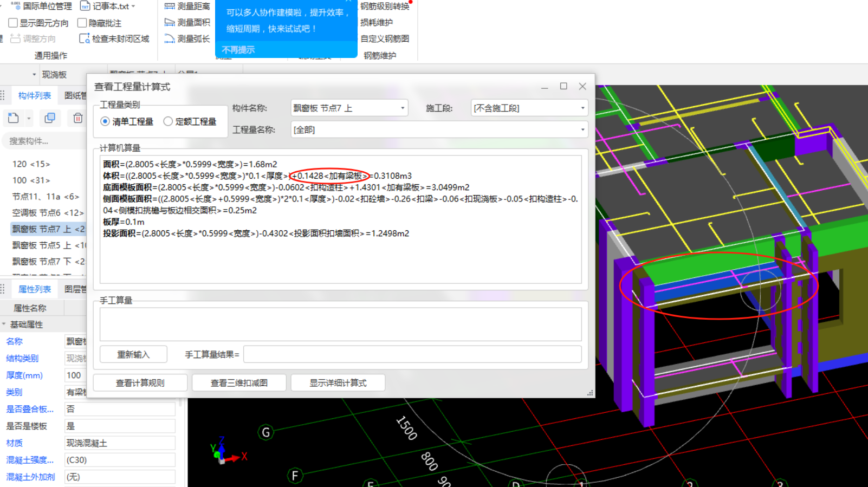The height and width of the screenshot is (487, 868).
Task: Click the 搜索构件 search box
Action: (44, 141)
